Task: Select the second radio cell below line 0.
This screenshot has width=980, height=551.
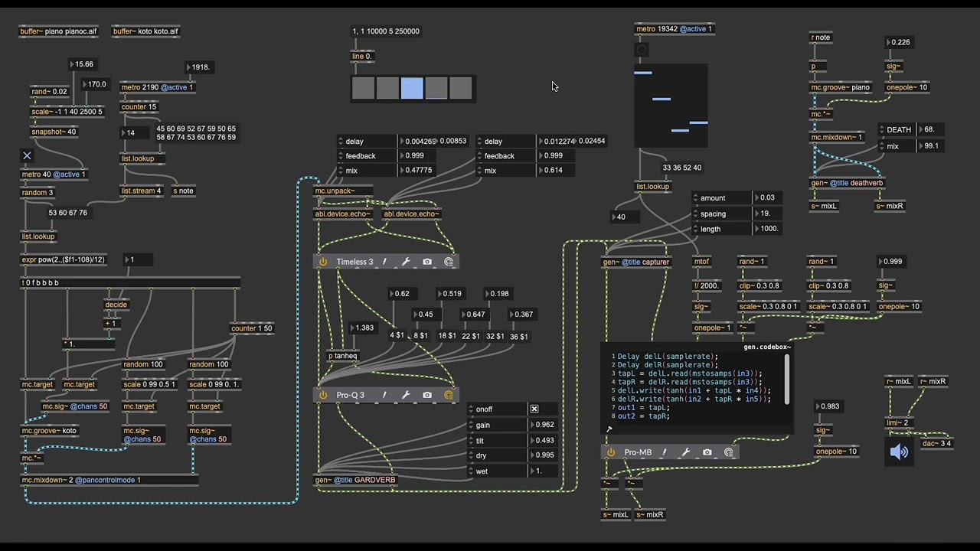Action: (387, 88)
